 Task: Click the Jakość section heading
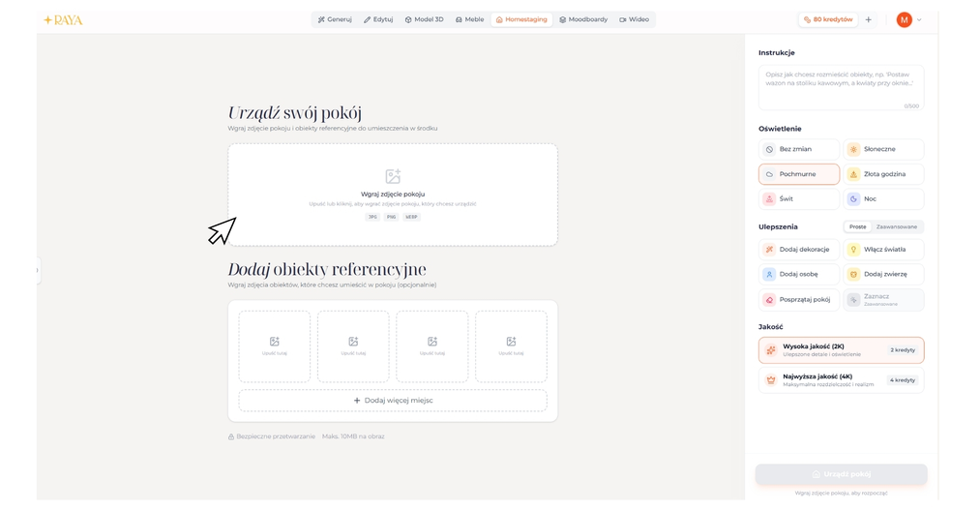click(771, 327)
